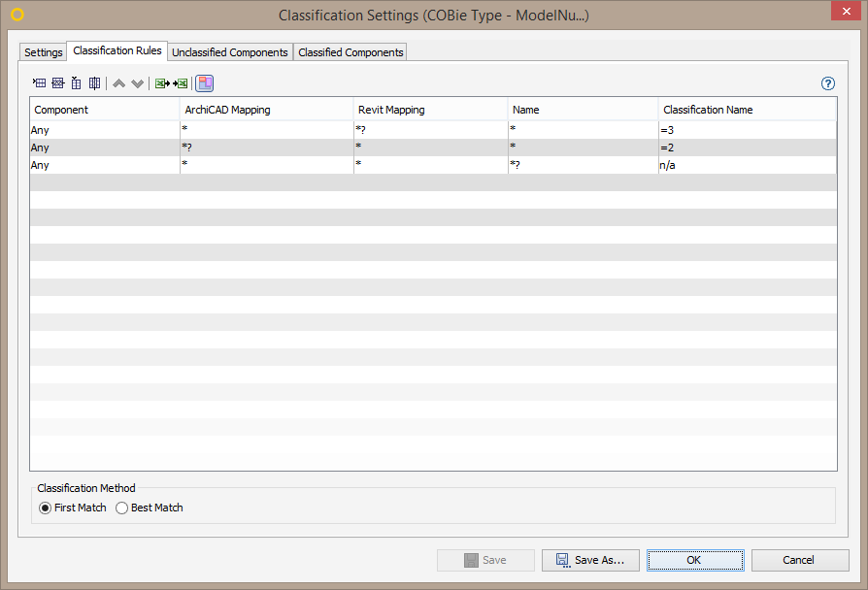View the Classified Components tab
This screenshot has height=590, width=868.
[350, 51]
